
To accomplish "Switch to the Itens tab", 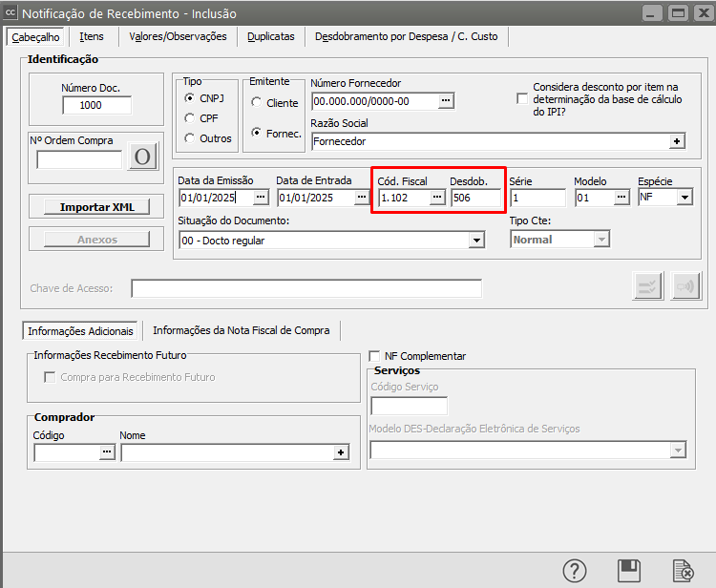I will [92, 36].
